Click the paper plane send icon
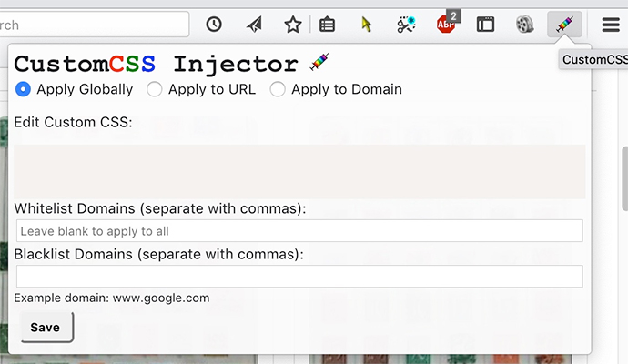 click(x=254, y=25)
